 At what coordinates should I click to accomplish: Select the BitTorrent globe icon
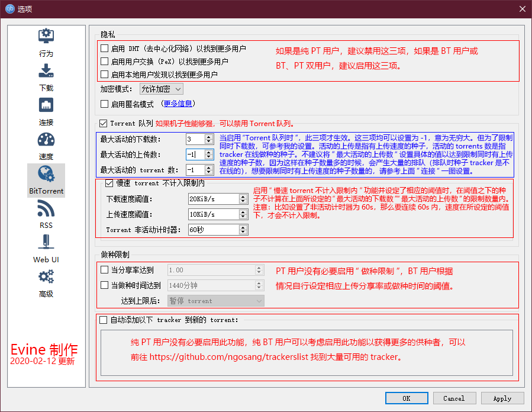pyautogui.click(x=46, y=174)
